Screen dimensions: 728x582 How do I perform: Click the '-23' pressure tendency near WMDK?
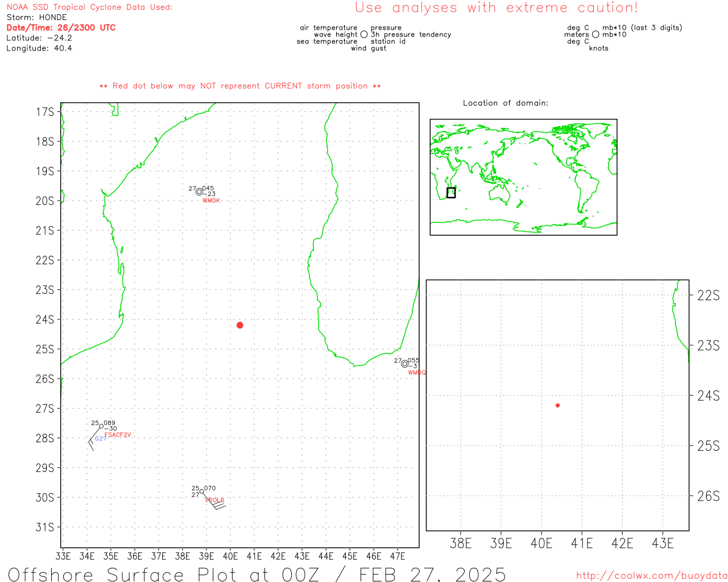[209, 194]
